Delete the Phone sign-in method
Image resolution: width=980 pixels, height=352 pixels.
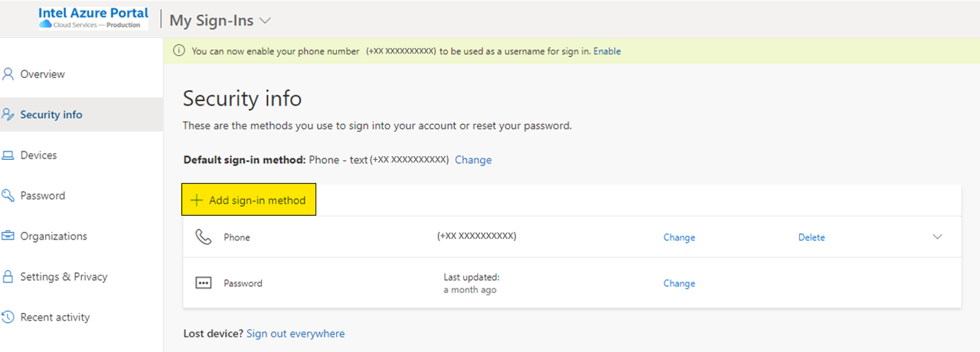pos(812,237)
